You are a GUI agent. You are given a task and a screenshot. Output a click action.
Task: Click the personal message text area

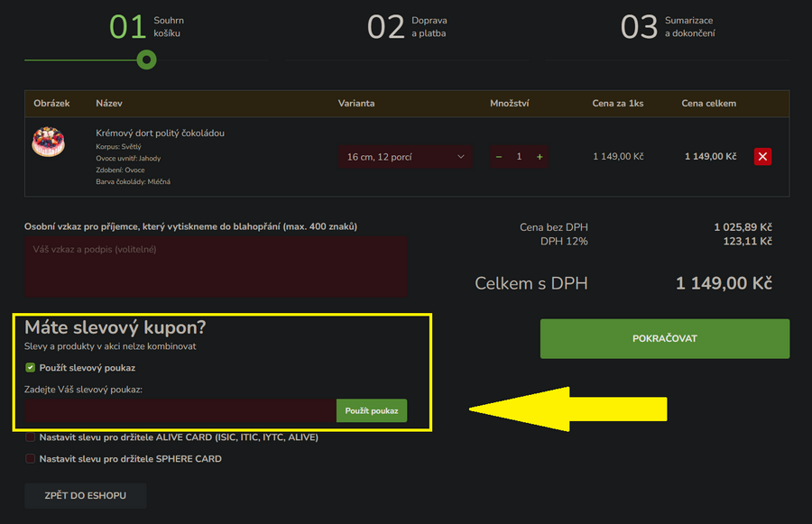click(x=216, y=267)
